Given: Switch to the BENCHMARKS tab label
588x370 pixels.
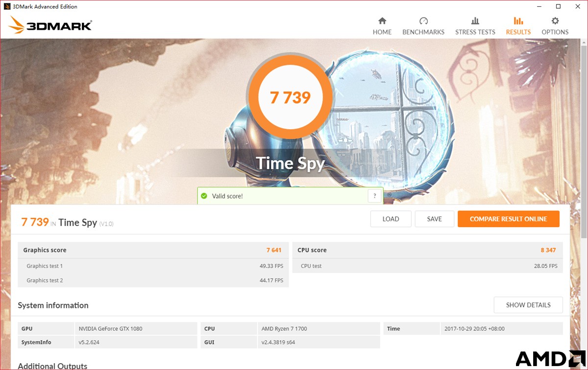Looking at the screenshot, I should coord(423,32).
